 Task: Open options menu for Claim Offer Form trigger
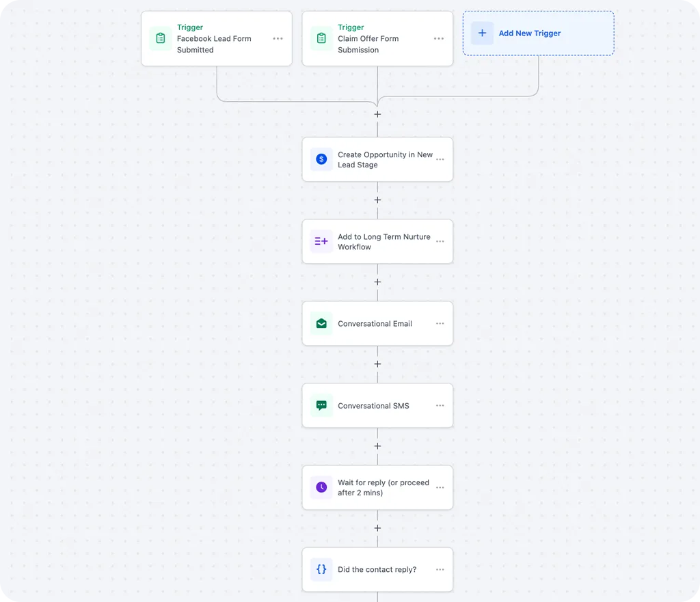[439, 38]
